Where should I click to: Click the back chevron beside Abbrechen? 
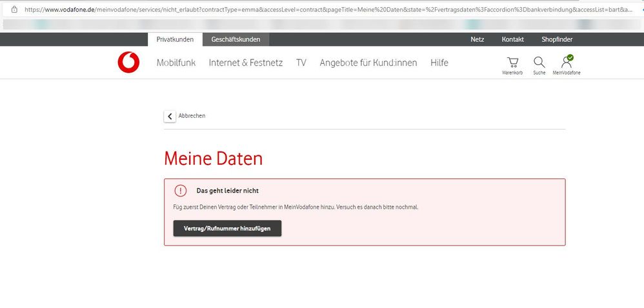pyautogui.click(x=170, y=116)
